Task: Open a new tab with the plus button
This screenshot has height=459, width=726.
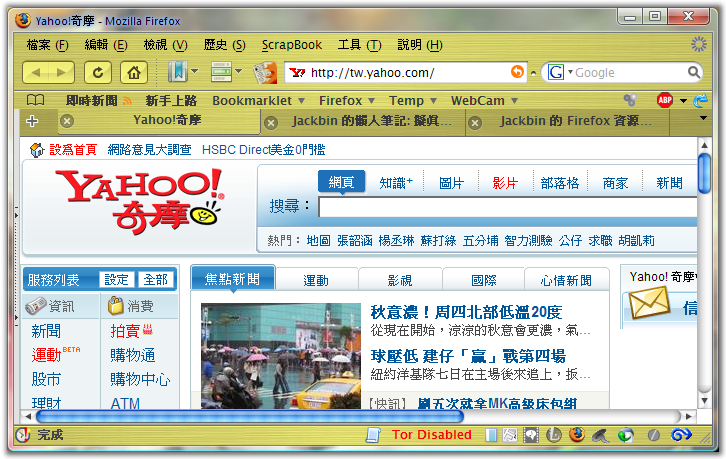Action: click(x=32, y=121)
